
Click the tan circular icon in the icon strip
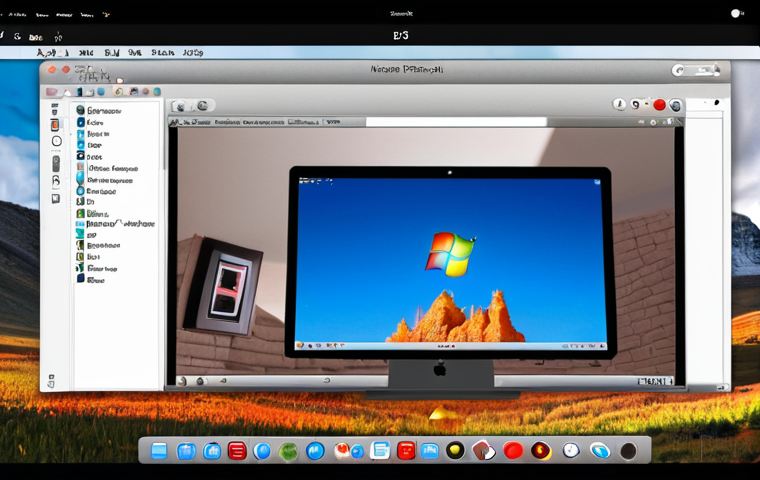[x=118, y=91]
